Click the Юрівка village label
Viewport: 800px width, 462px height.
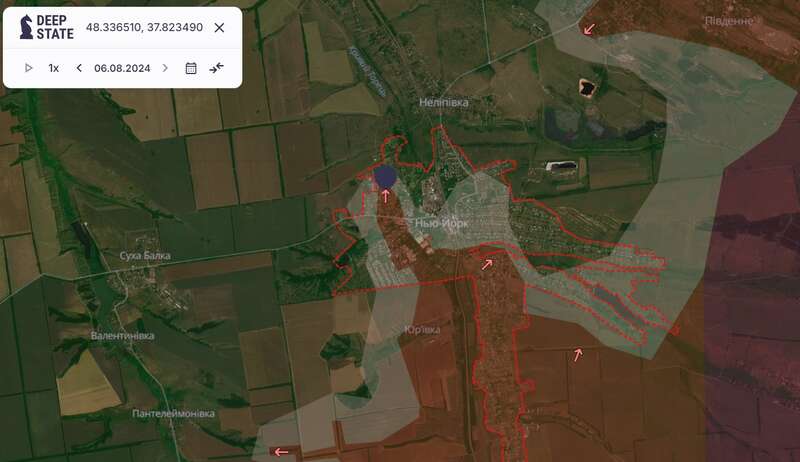423,329
